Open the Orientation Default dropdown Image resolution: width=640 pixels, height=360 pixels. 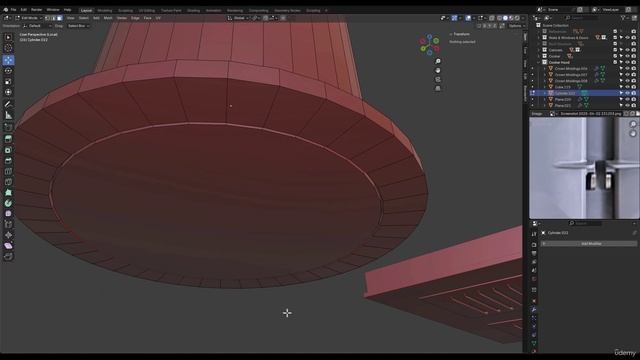[38, 26]
